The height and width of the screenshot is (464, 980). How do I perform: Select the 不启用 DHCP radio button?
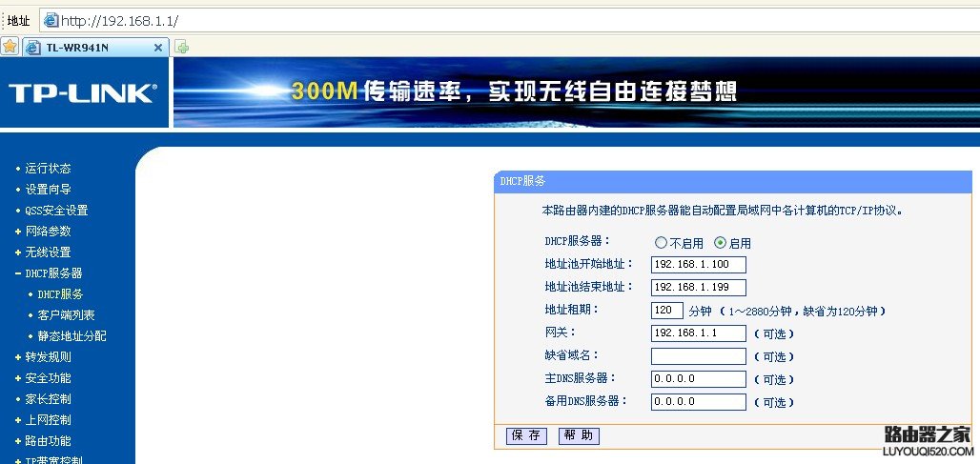coord(661,243)
